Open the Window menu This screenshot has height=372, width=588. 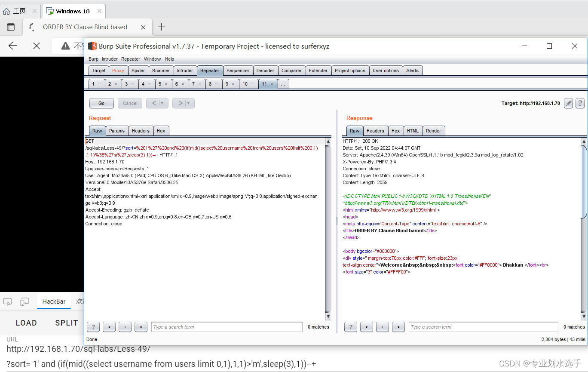(x=152, y=59)
